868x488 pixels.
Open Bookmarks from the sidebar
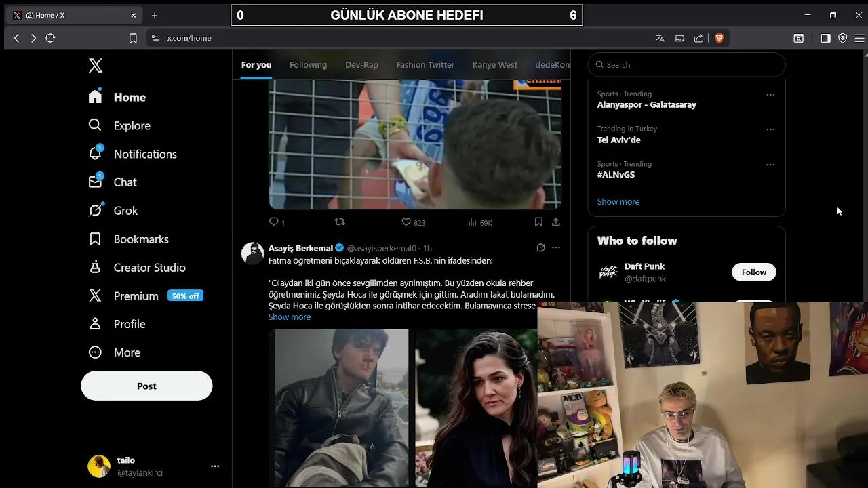pyautogui.click(x=128, y=239)
